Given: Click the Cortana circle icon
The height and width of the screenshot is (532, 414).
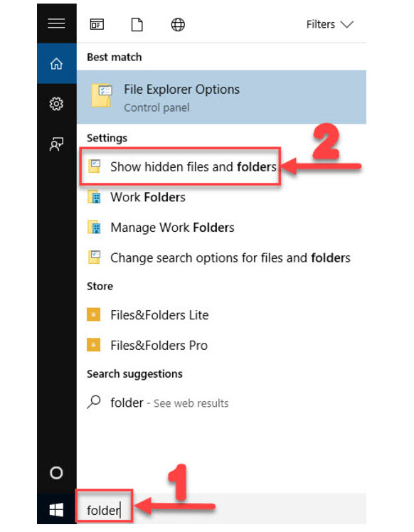Looking at the screenshot, I should coord(56,473).
